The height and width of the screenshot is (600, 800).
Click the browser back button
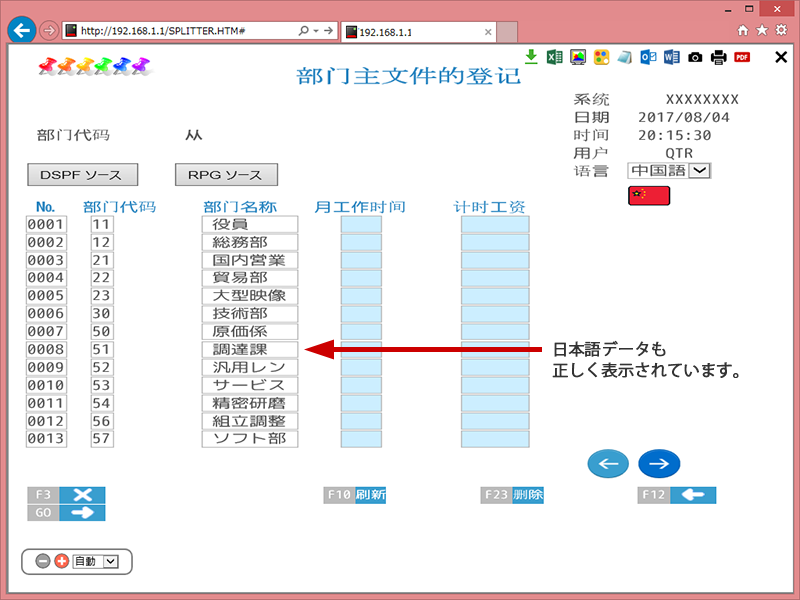[21, 31]
